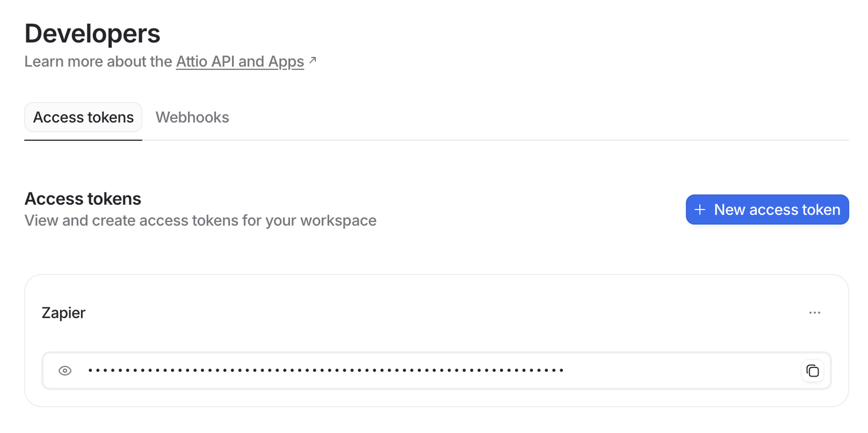Click the Access tokens section heading
868x433 pixels.
pos(83,199)
